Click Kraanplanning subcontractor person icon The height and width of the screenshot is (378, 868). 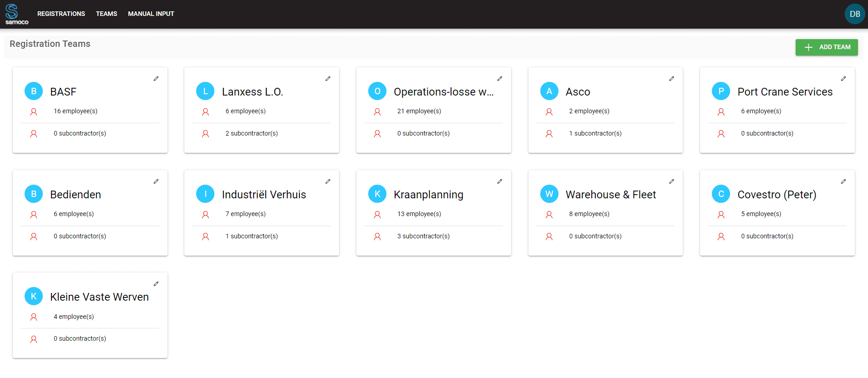[x=377, y=237]
